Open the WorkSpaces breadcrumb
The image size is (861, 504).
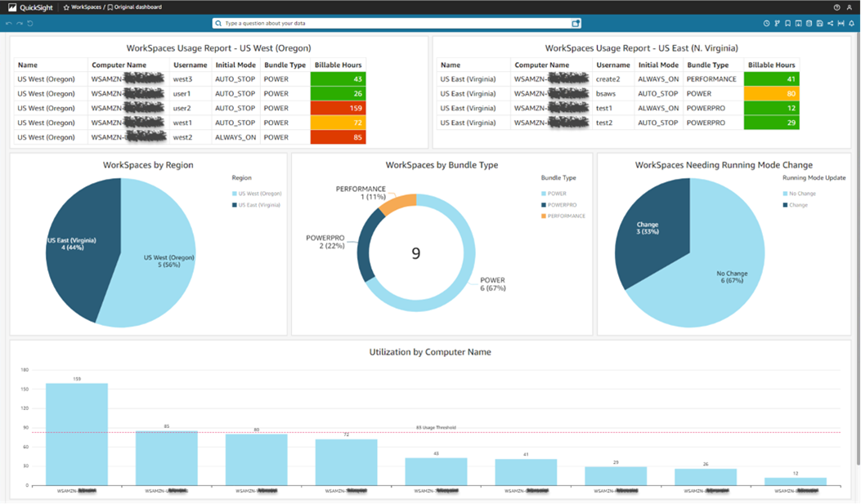[87, 7]
